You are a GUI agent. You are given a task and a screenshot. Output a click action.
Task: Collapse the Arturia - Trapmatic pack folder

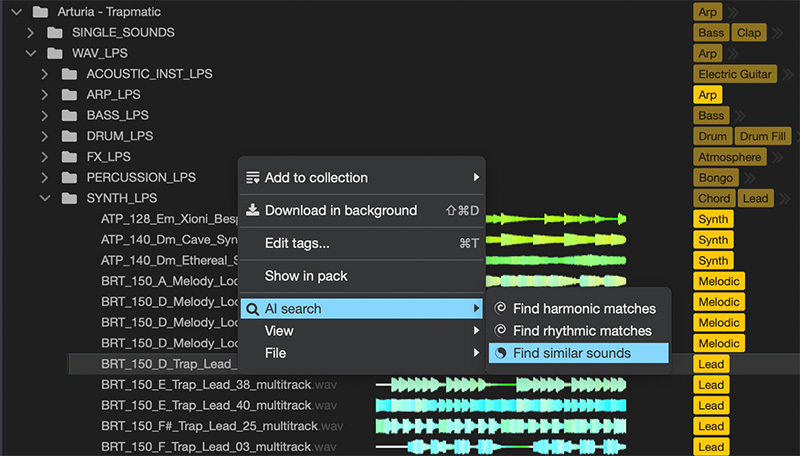pyautogui.click(x=16, y=12)
